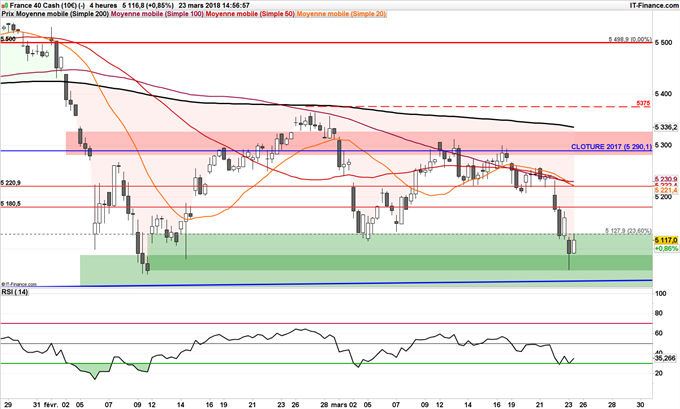The width and height of the screenshot is (680, 409).
Task: Click the RSI axis label '60'
Action: tap(658, 333)
